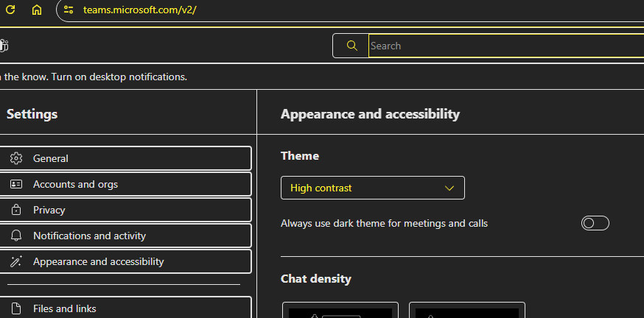Click the padlock icon beside Privacy
Image resolution: width=644 pixels, height=318 pixels.
pyautogui.click(x=16, y=210)
